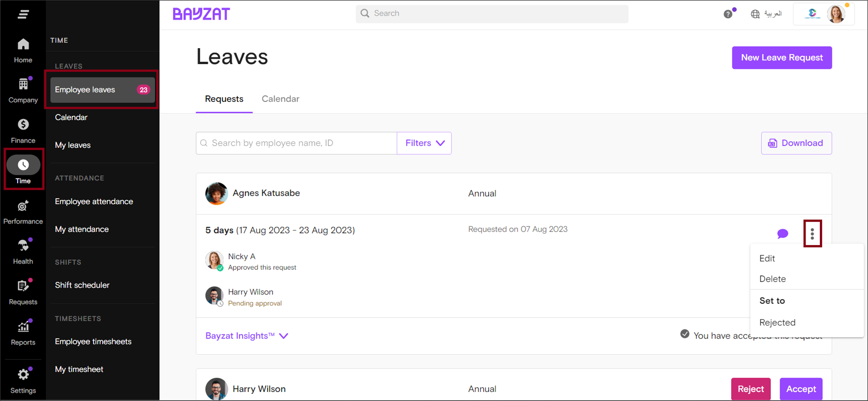This screenshot has width=868, height=401.
Task: Click the Health icon in sidebar
Action: [23, 250]
